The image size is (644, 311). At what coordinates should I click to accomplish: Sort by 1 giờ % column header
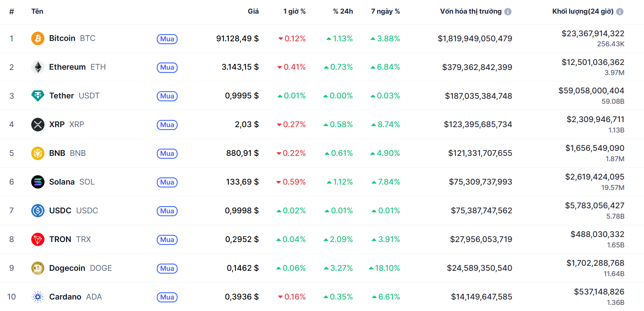point(294,11)
